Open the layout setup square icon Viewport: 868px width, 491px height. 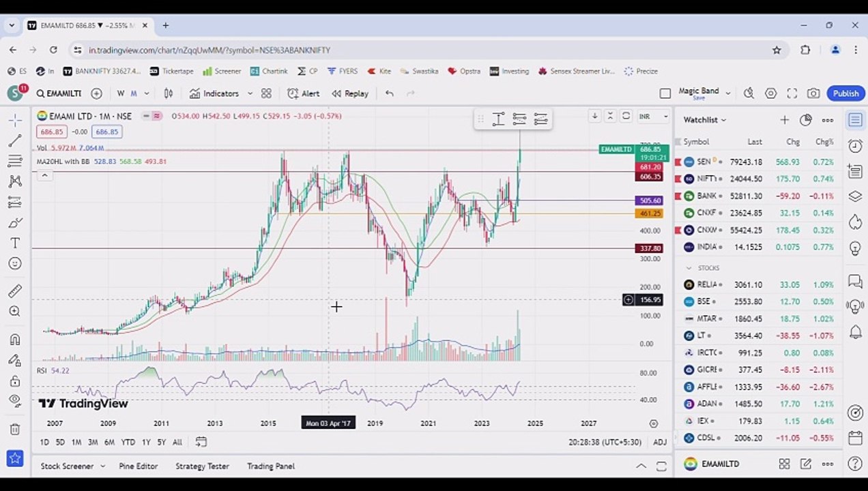665,93
